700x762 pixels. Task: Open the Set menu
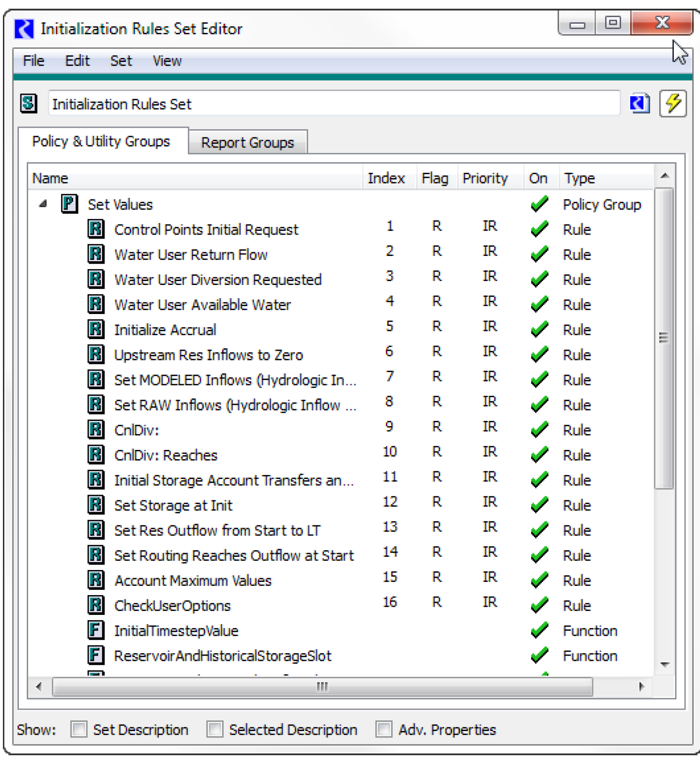pyautogui.click(x=121, y=61)
